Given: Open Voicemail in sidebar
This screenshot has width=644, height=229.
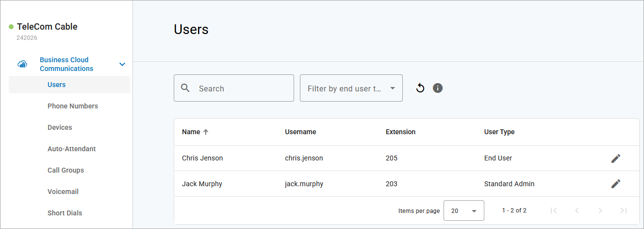Looking at the screenshot, I should pyautogui.click(x=63, y=192).
